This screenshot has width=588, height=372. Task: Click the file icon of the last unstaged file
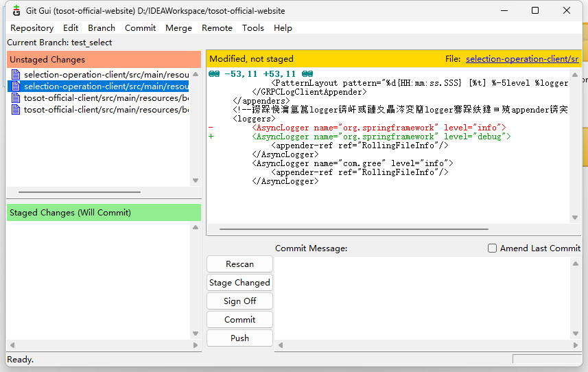[x=16, y=110]
